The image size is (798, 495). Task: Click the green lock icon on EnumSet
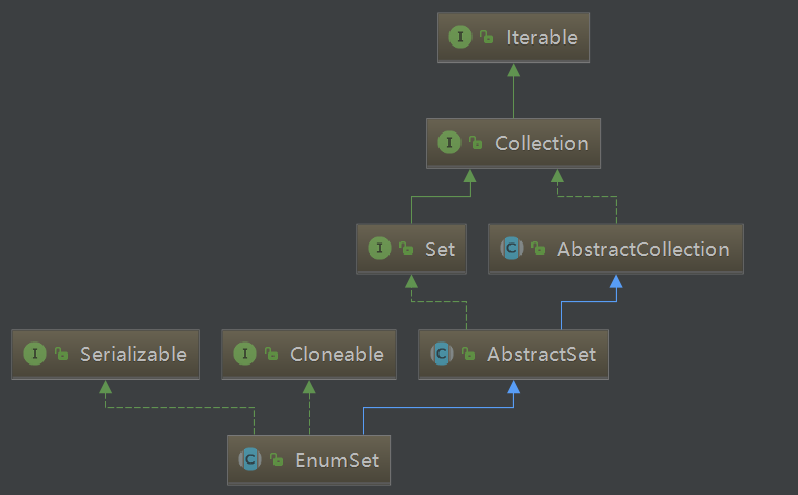277,460
